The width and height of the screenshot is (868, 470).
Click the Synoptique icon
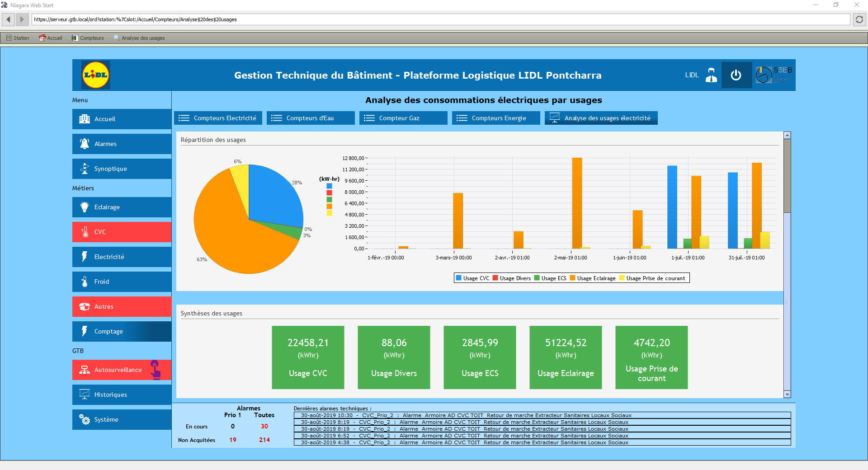85,169
